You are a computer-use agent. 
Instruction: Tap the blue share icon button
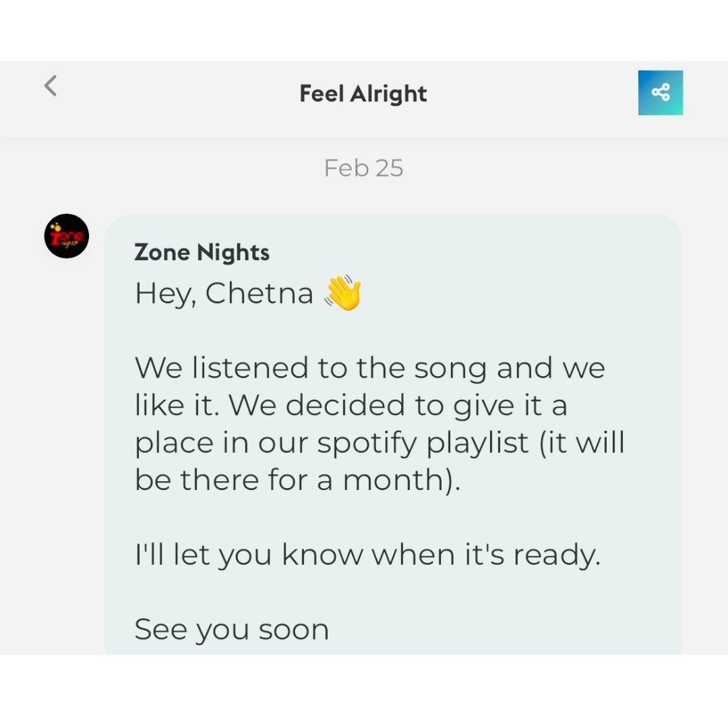[660, 92]
